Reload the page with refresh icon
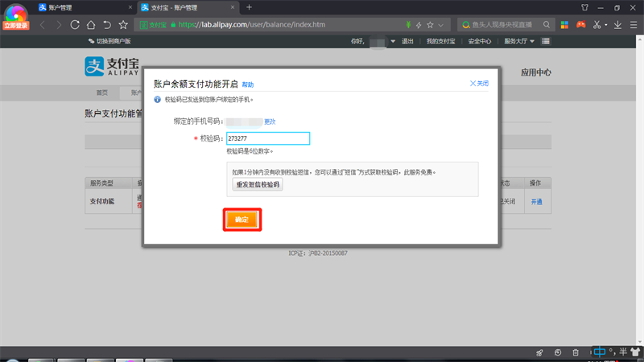The height and width of the screenshot is (362, 644). pyautogui.click(x=75, y=25)
